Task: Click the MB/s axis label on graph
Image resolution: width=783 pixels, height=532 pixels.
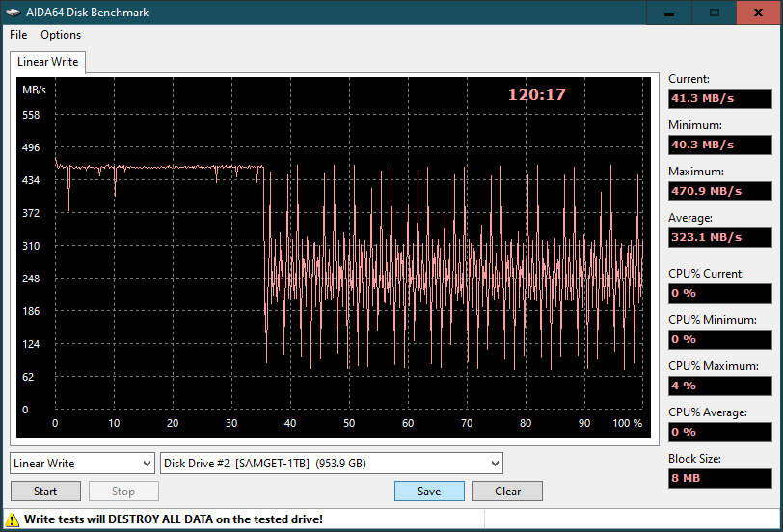Action: pos(34,90)
